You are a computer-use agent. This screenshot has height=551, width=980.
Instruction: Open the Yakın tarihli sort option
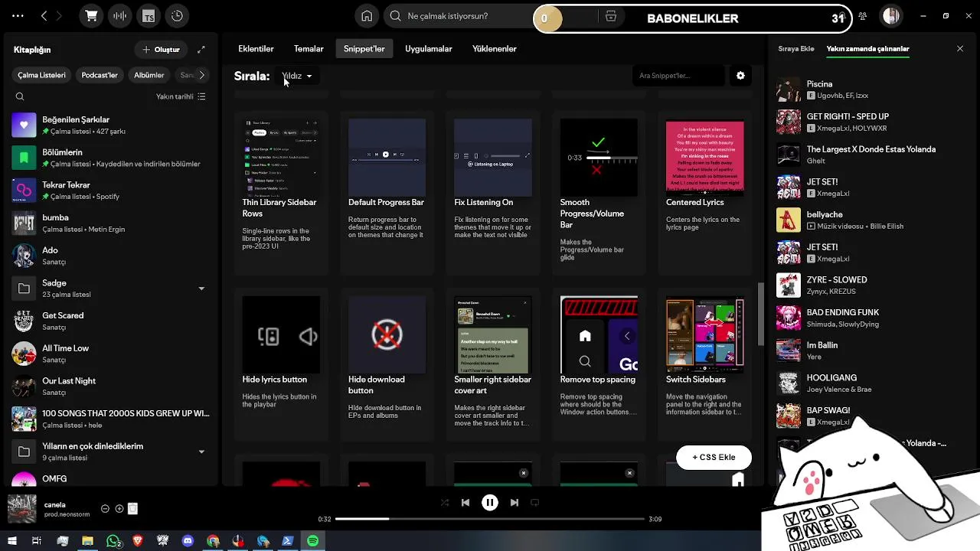coord(181,96)
